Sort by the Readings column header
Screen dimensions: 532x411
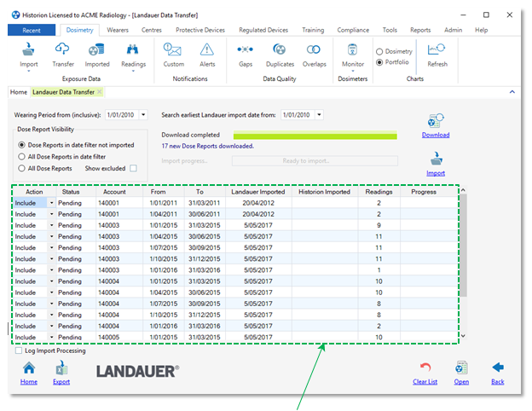tap(379, 192)
